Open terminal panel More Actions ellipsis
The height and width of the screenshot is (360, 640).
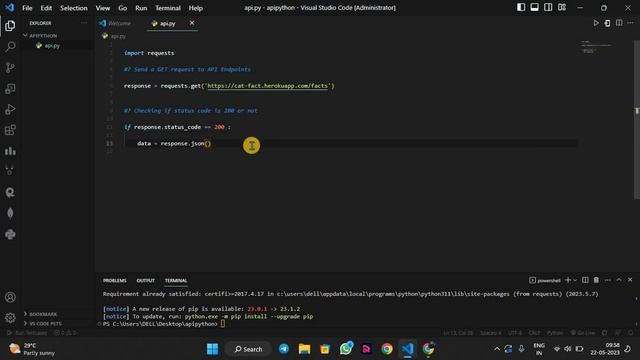tap(608, 280)
